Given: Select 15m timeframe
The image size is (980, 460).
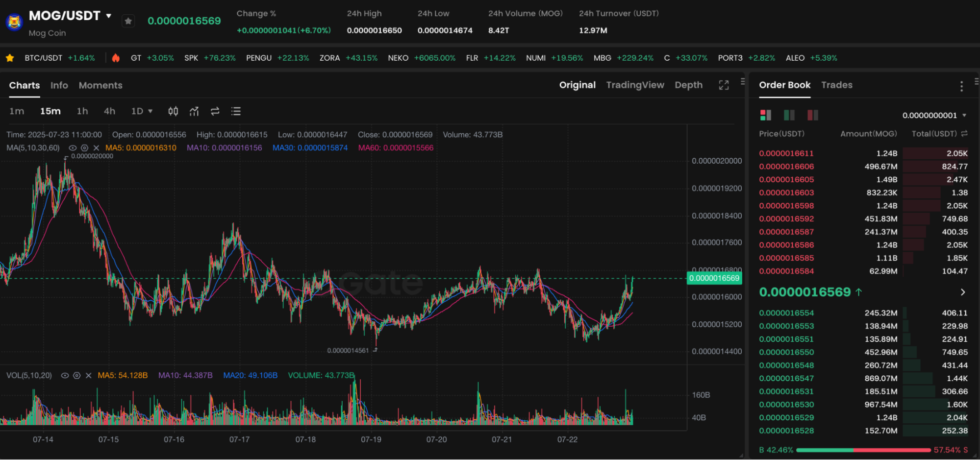Looking at the screenshot, I should pyautogui.click(x=50, y=111).
